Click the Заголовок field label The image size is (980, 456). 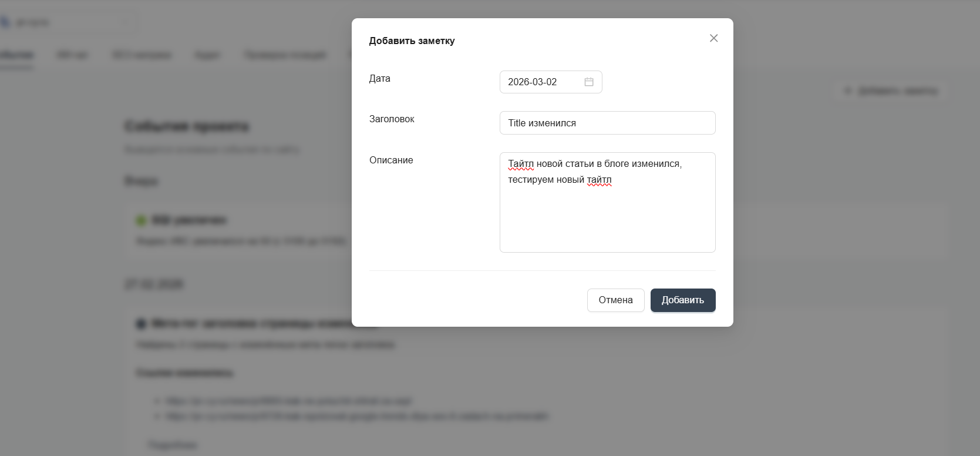(x=392, y=119)
